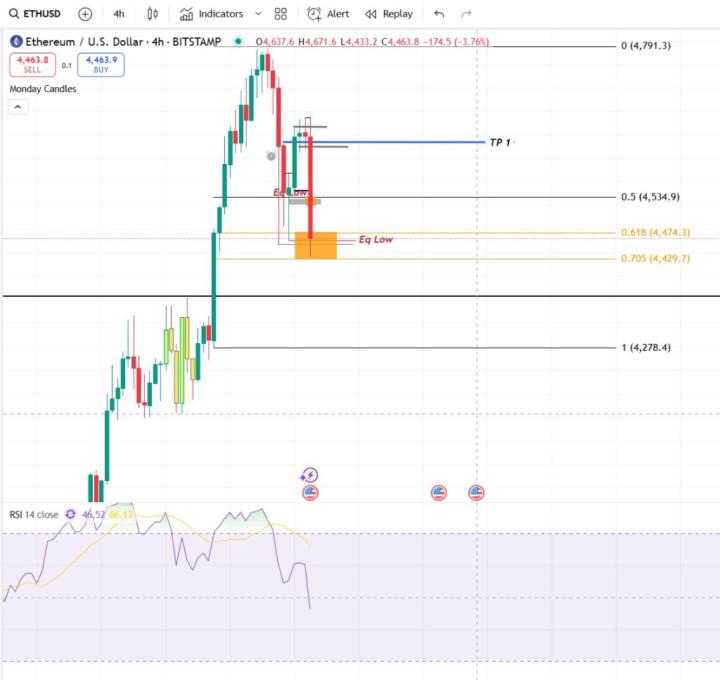Click the undo arrow
The image size is (720, 680).
[x=439, y=14]
